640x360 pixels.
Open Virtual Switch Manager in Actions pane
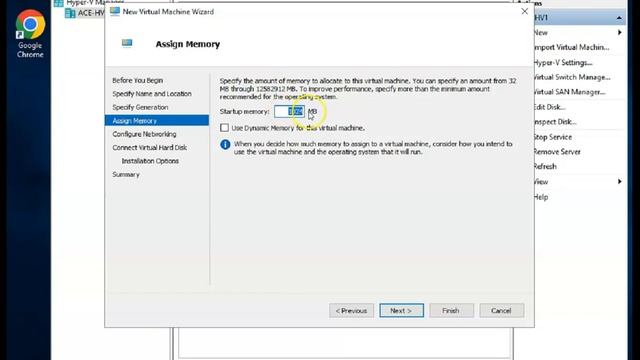(572, 77)
